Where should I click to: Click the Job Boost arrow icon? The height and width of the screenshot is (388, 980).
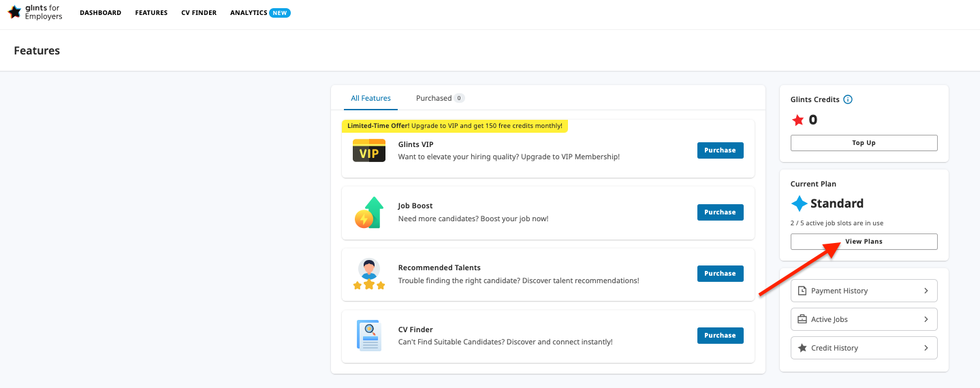tap(369, 212)
